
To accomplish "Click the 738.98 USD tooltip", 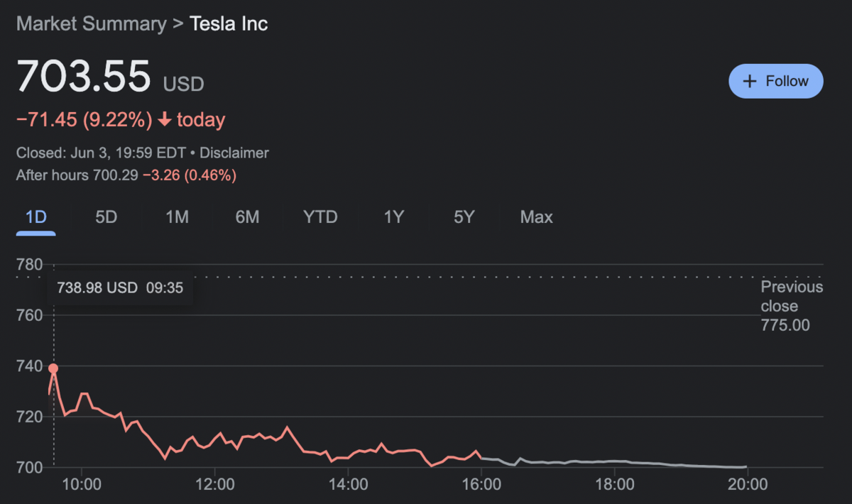I will [120, 290].
